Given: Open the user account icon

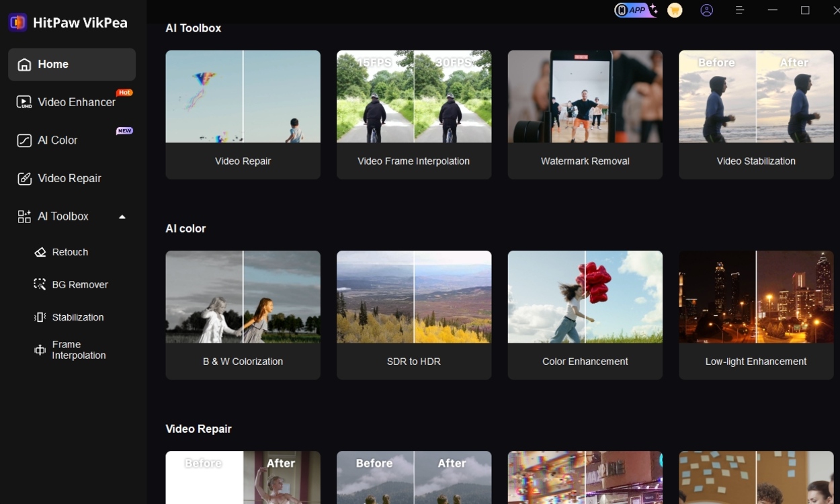Looking at the screenshot, I should 707,10.
